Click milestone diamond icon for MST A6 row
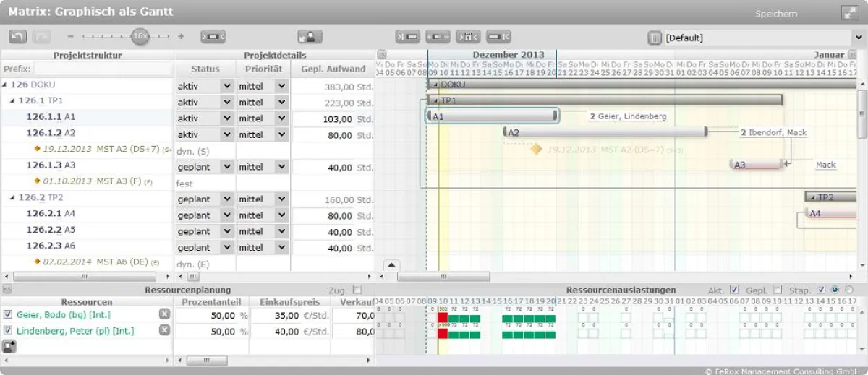The image size is (868, 375). click(38, 262)
